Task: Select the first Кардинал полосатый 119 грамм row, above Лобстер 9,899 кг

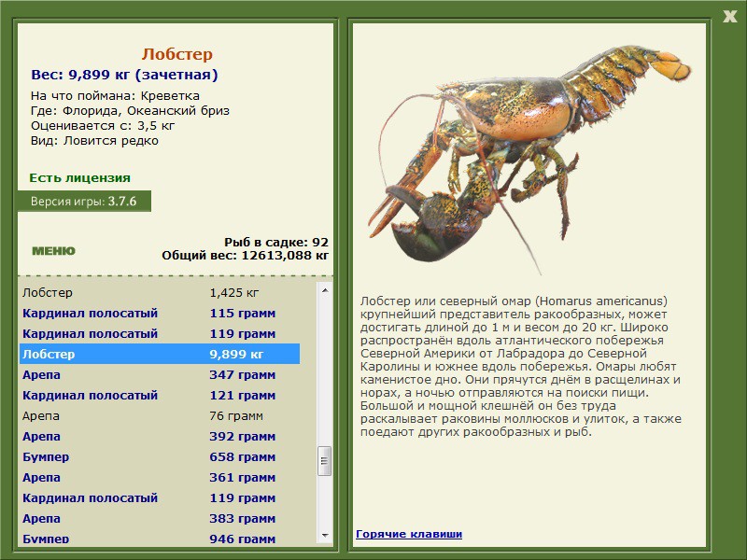Action: point(160,333)
